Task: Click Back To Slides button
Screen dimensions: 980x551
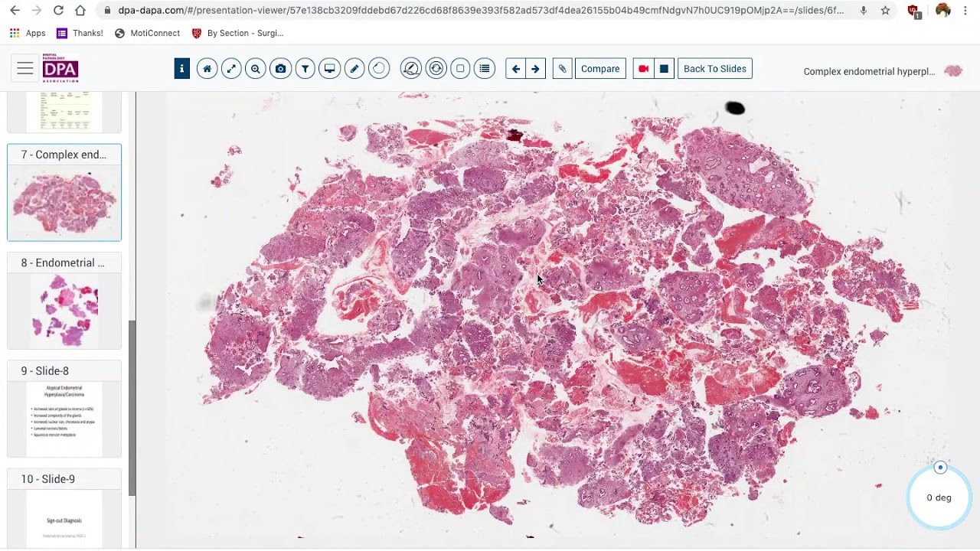Action: click(715, 69)
